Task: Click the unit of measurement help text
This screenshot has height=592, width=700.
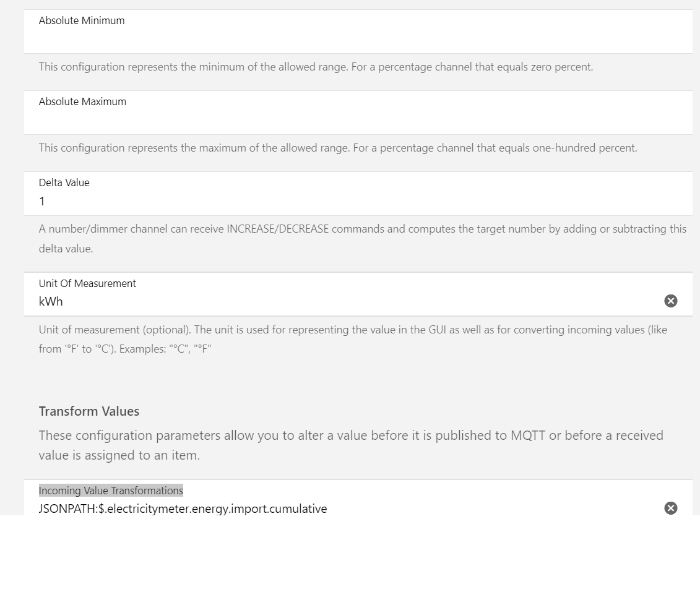Action: click(x=353, y=330)
